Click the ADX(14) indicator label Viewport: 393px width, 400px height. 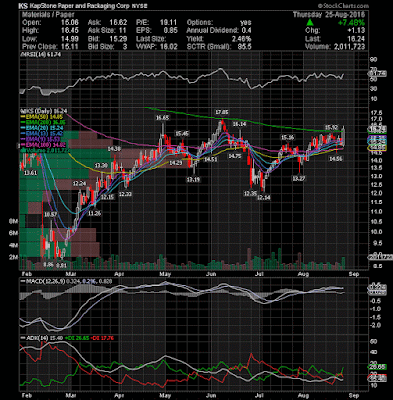pyautogui.click(x=34, y=338)
